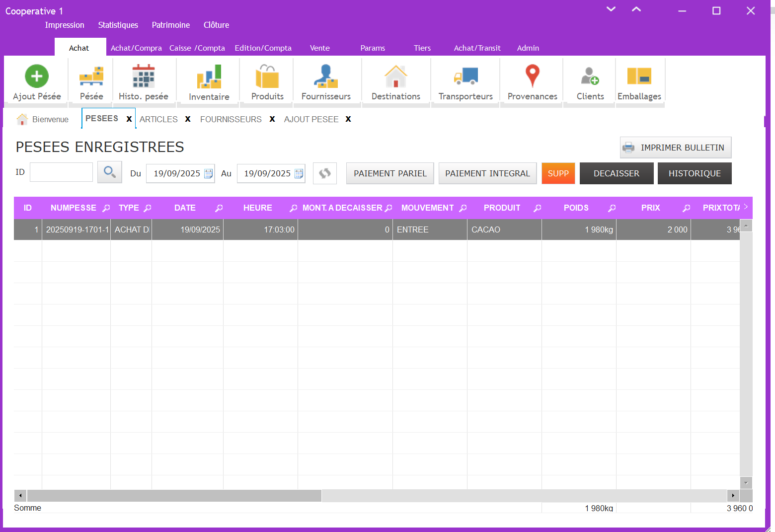The width and height of the screenshot is (775, 532).
Task: Click the refresh arrows icon button
Action: coord(325,173)
